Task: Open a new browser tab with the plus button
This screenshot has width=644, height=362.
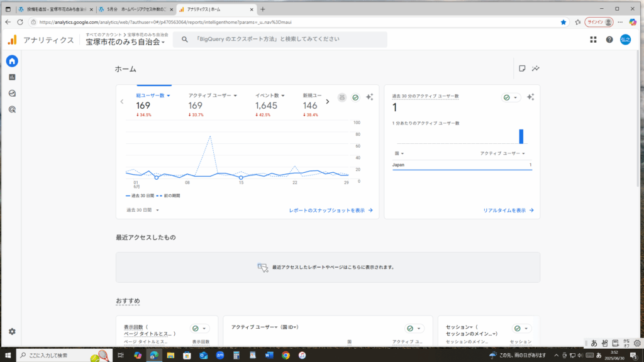Action: 263,9
